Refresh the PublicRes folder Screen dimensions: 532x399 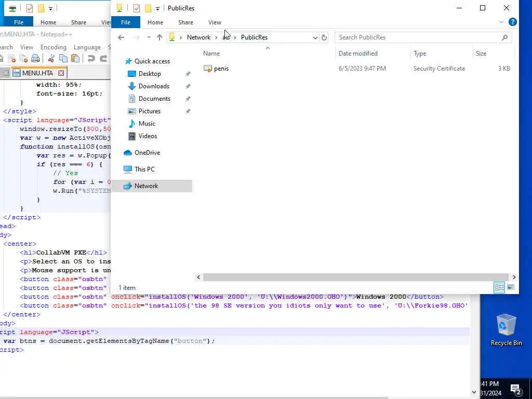324,37
